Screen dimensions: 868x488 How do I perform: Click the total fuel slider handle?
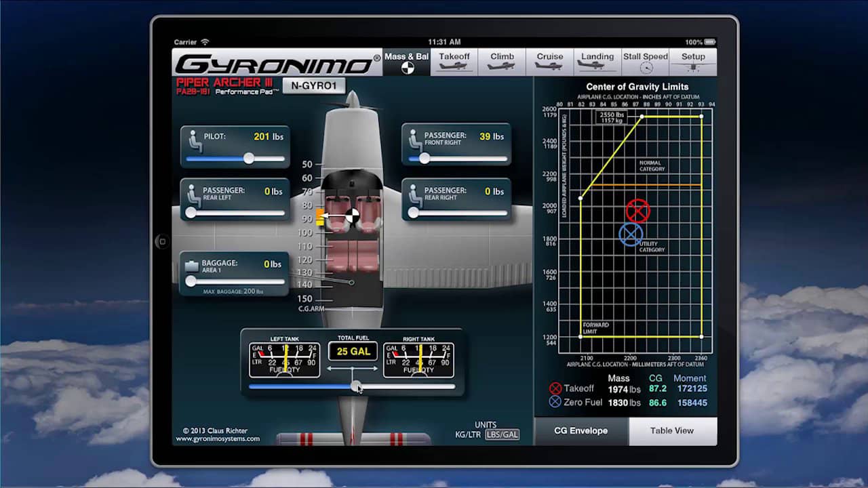coord(356,386)
